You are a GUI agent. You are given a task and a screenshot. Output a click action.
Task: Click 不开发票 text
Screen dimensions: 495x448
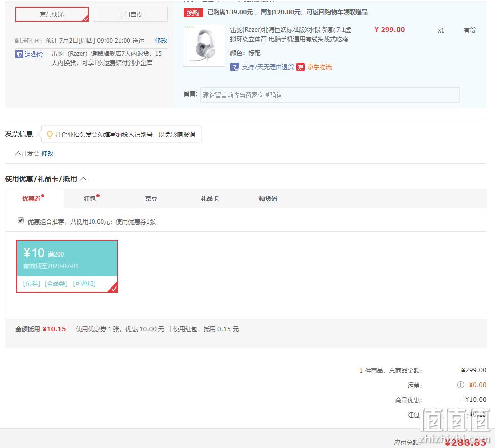pyautogui.click(x=27, y=154)
